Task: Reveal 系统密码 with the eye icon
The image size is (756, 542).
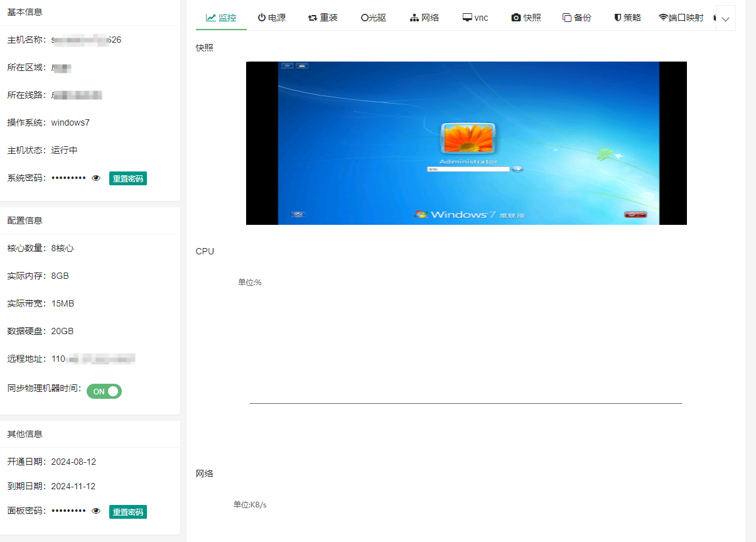Action: point(96,178)
